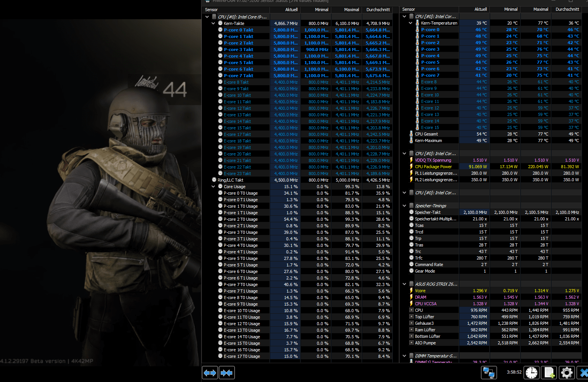Collapse the Kern-Takte tree node

pyautogui.click(x=213, y=23)
